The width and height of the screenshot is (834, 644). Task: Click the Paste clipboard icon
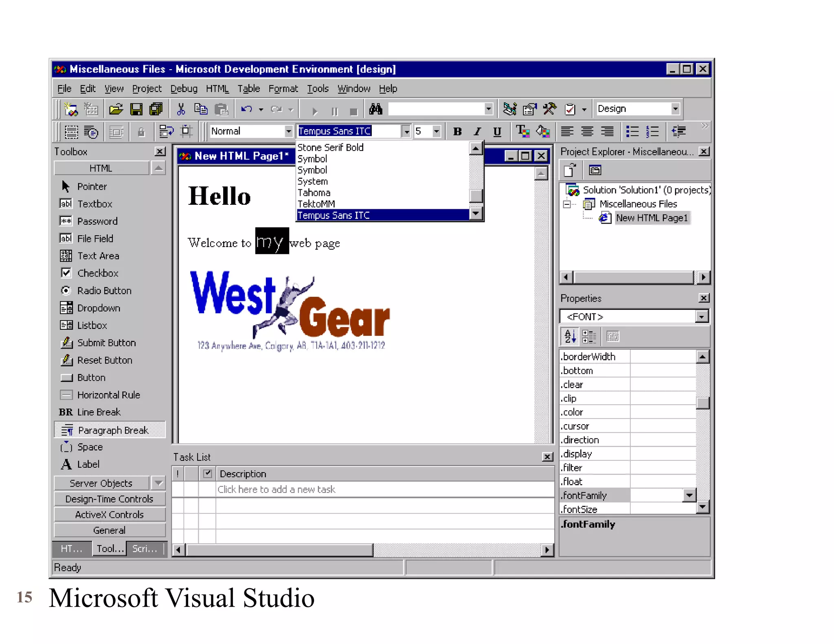221,109
